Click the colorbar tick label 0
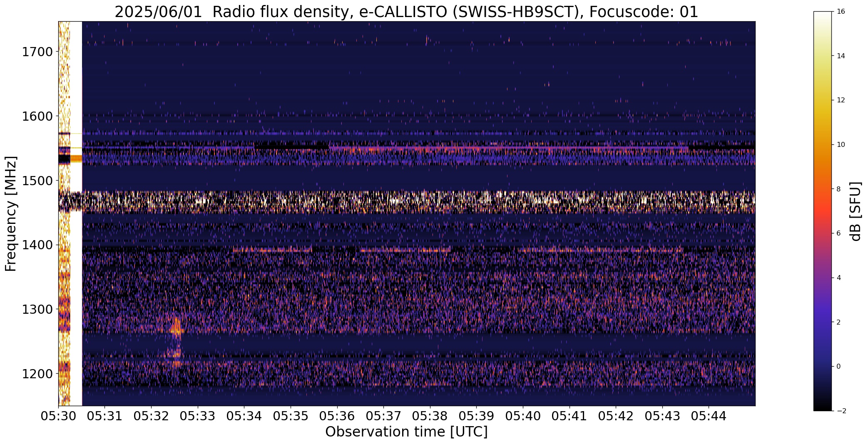Screen dimensions: 868x444 tap(838, 367)
